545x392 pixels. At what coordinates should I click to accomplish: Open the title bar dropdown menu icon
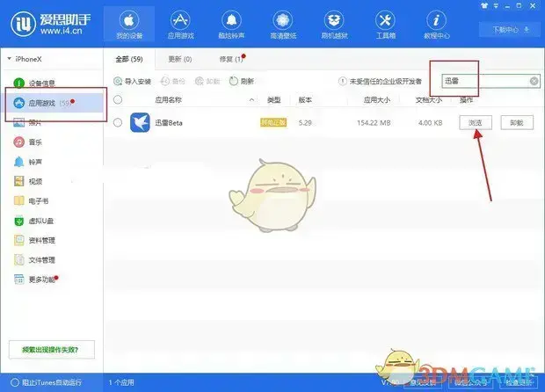pyautogui.click(x=496, y=5)
